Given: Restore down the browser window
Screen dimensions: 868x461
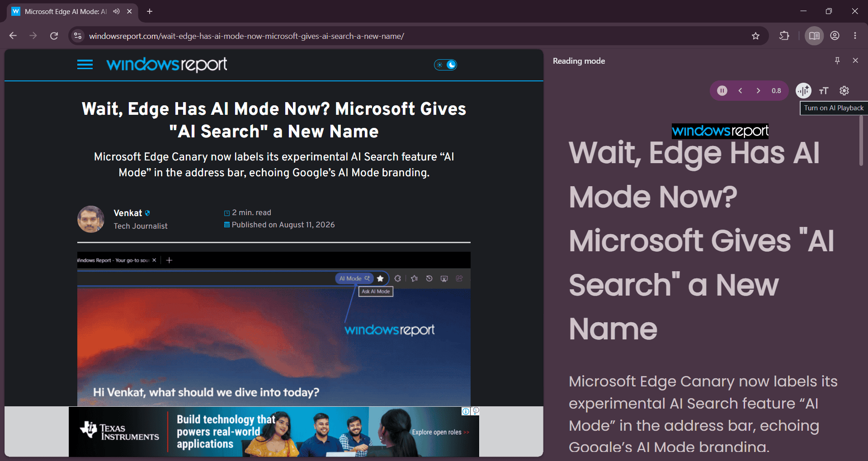Looking at the screenshot, I should coord(829,11).
